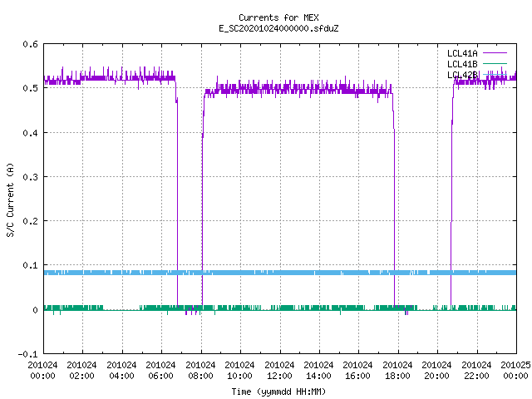Click the blue LCL42B trace near 12:00
The image size is (532, 399).
[x=280, y=273]
